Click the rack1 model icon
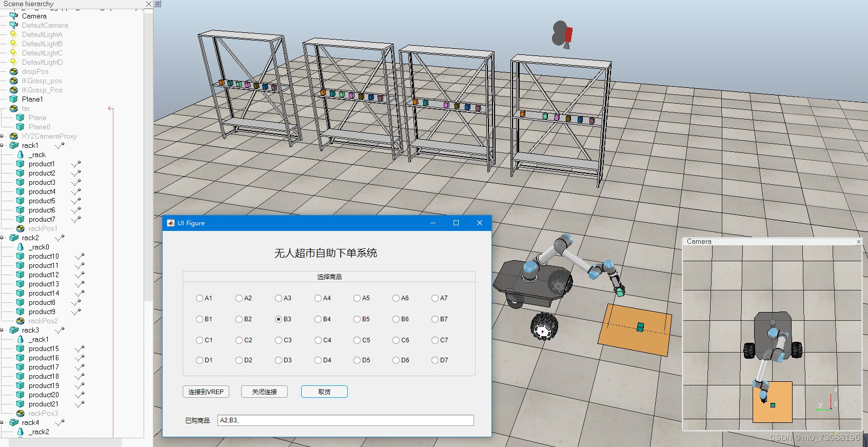 tap(14, 145)
